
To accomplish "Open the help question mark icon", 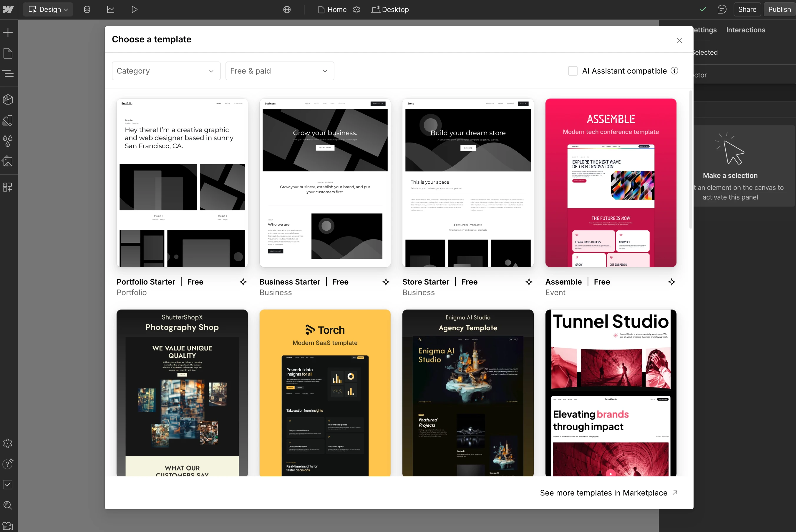I will [x=8, y=464].
